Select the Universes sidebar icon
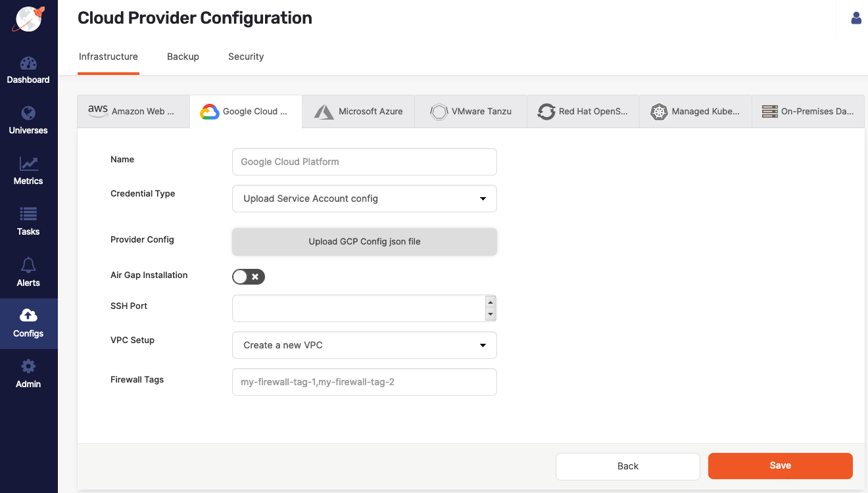The height and width of the screenshot is (493, 868). coord(28,120)
